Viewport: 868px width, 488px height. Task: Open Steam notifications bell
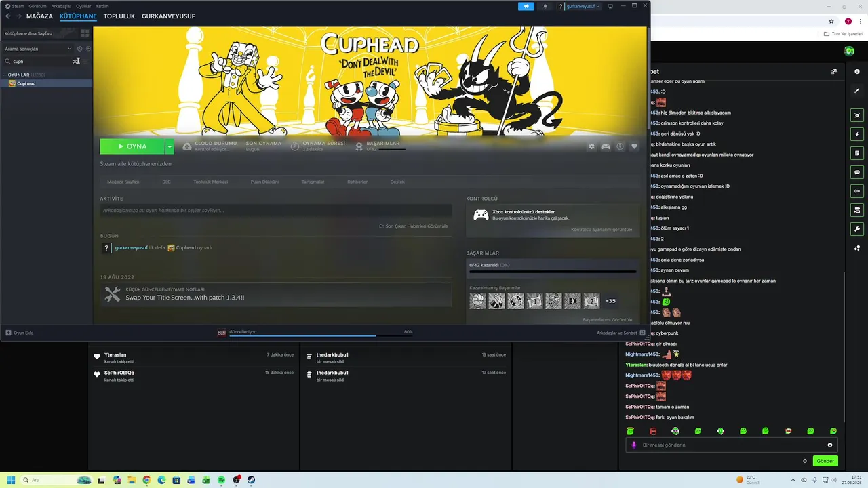tap(545, 6)
